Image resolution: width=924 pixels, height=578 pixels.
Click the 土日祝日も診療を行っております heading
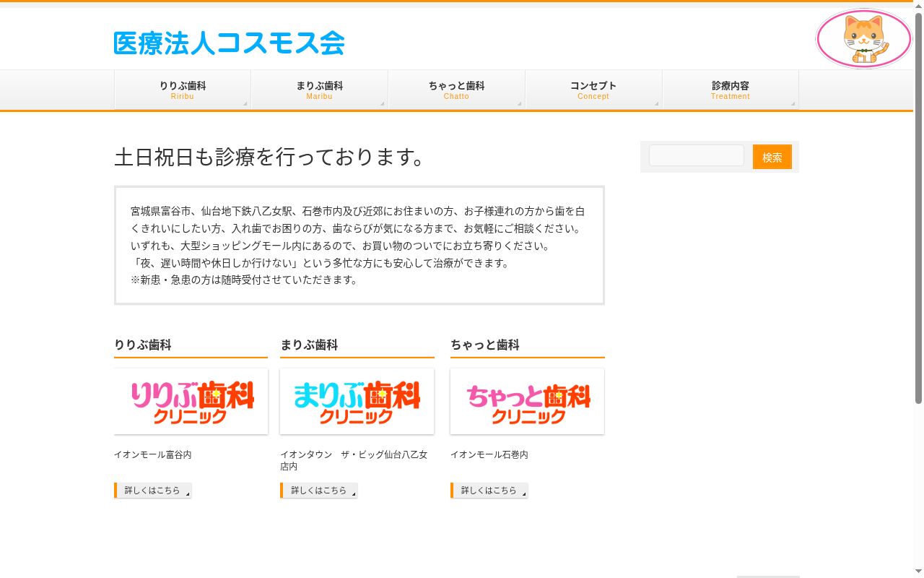pyautogui.click(x=270, y=157)
